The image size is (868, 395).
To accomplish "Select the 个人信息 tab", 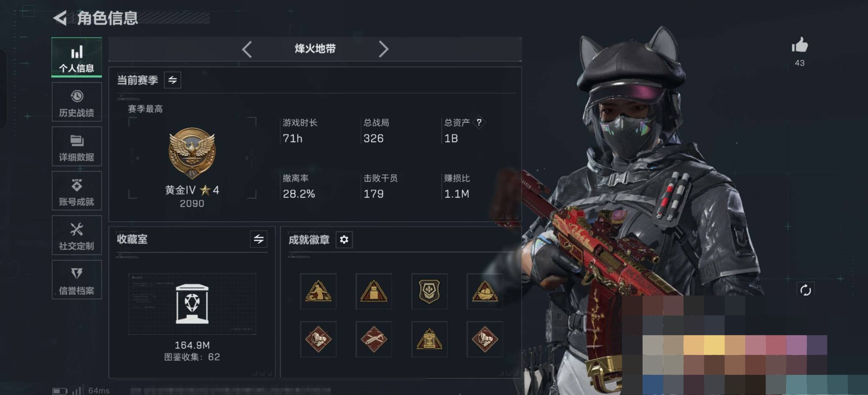I will 77,57.
